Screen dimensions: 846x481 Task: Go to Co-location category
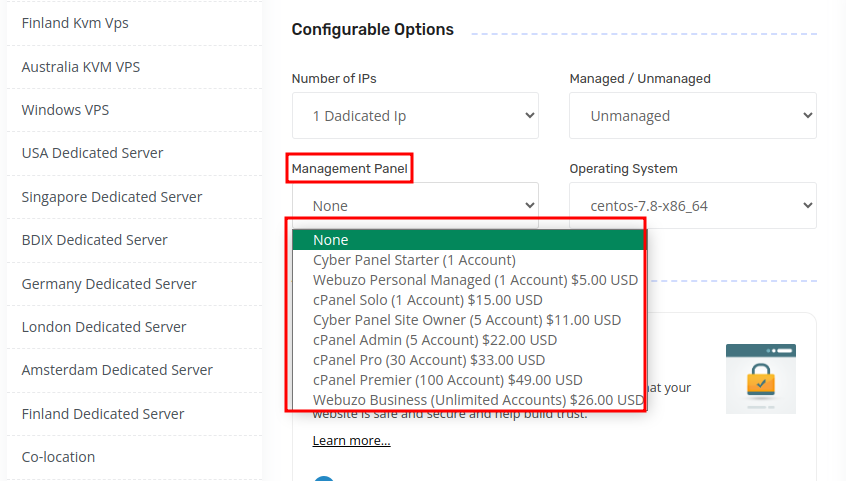[x=58, y=457]
